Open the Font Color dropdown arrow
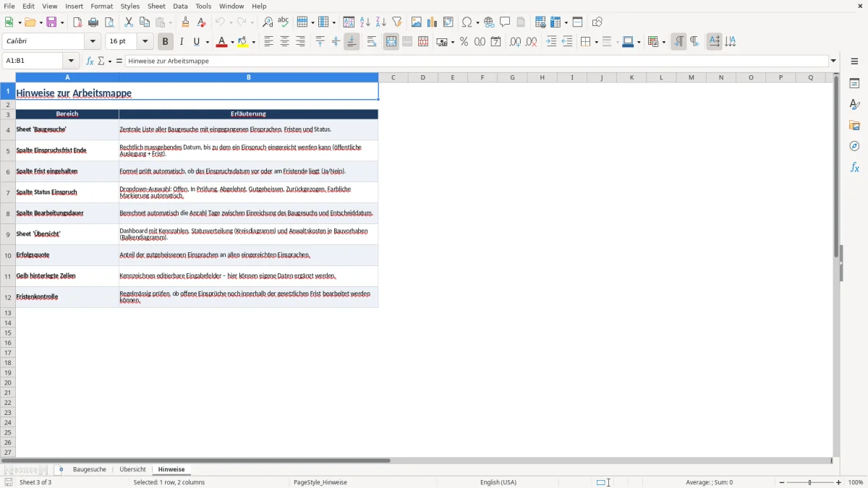 coord(231,42)
